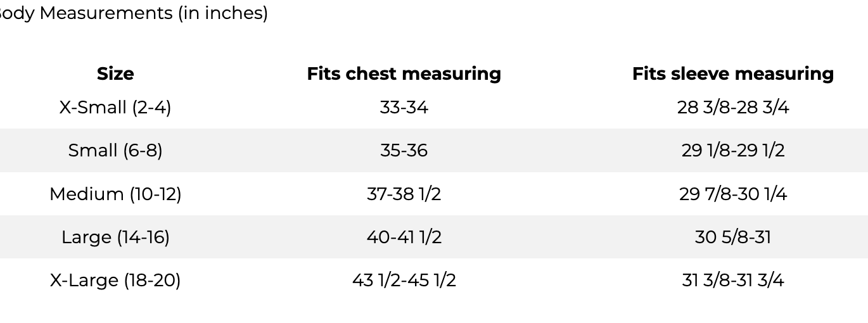Click sleeve value 30 5/8-31
Screen dimensions: 868x323
coord(733,237)
